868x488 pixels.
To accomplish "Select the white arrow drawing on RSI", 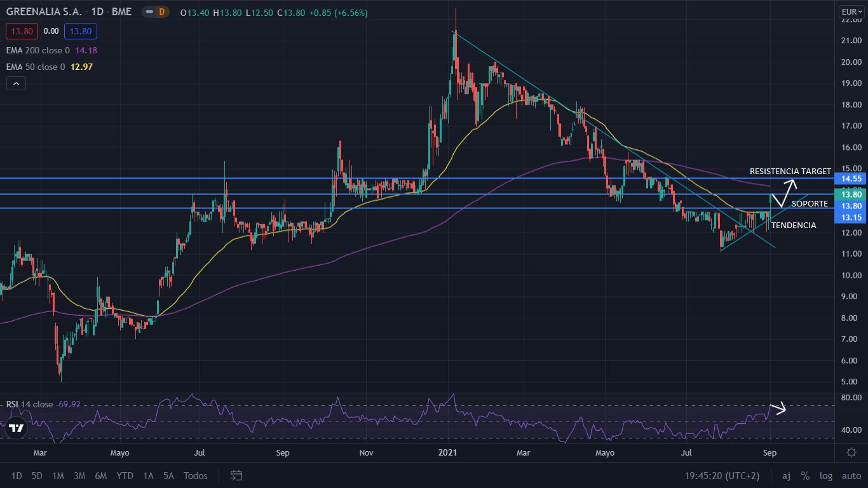I will tap(778, 409).
